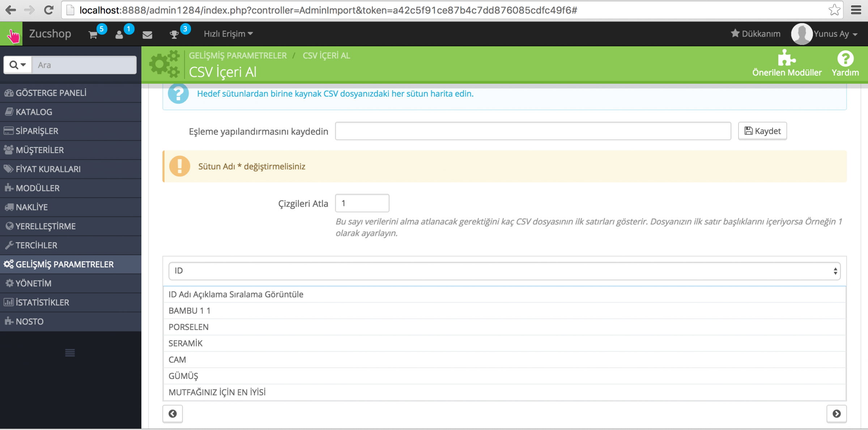Click the previous columns arrow button
Image resolution: width=868 pixels, height=430 pixels.
(x=173, y=414)
